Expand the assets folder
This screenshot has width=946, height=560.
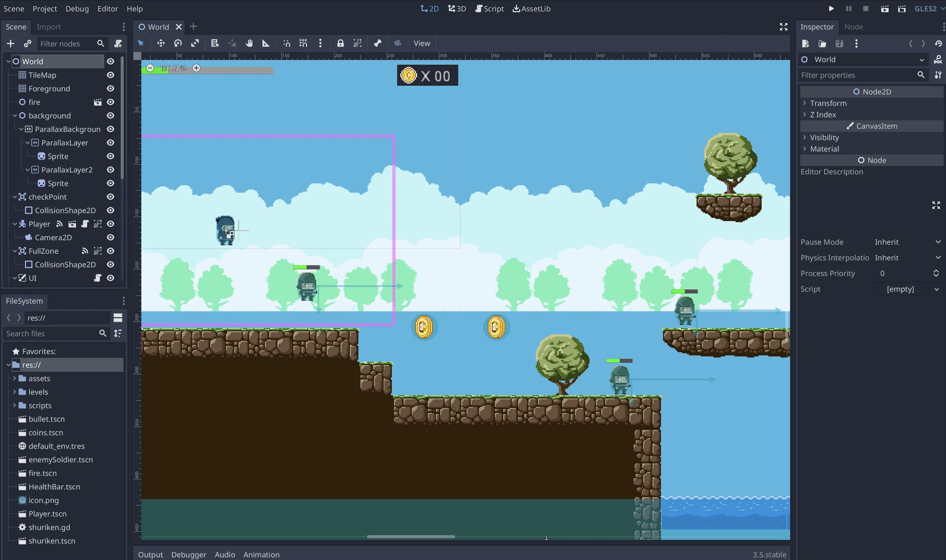(14, 378)
